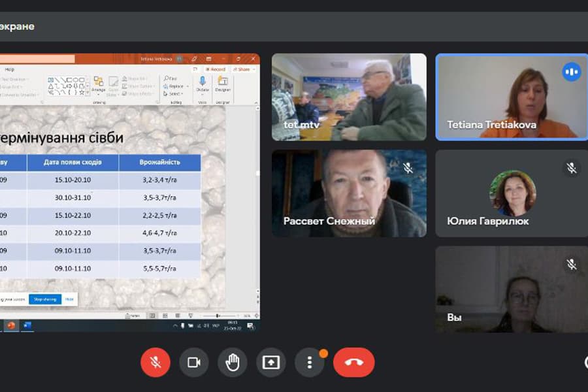This screenshot has height=392, width=588.
Task: Click fit slide to window icon
Action: [x=257, y=316]
